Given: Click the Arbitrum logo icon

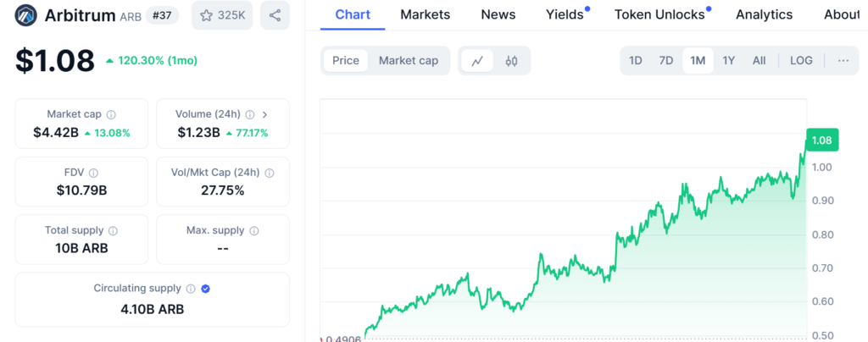Looking at the screenshot, I should (x=28, y=15).
